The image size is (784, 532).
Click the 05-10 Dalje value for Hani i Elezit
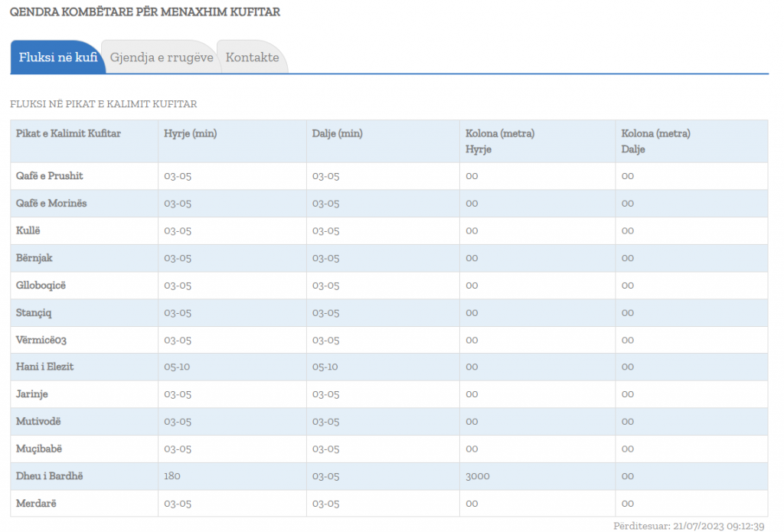(x=325, y=367)
